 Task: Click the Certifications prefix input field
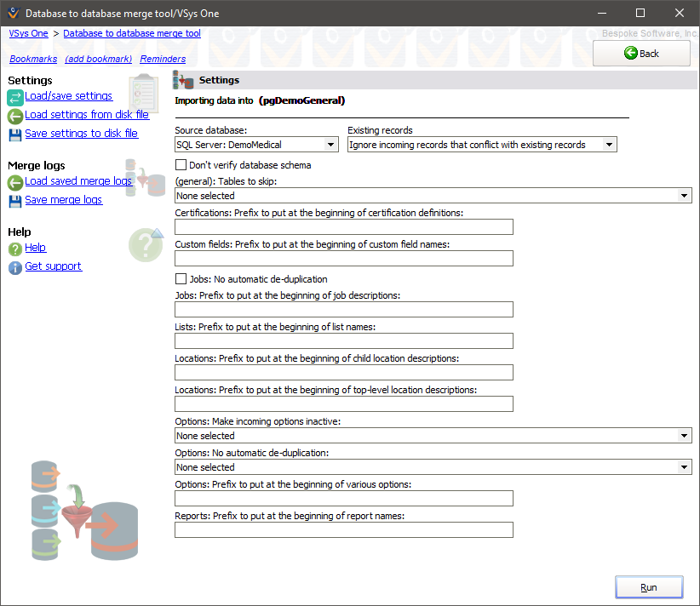343,226
